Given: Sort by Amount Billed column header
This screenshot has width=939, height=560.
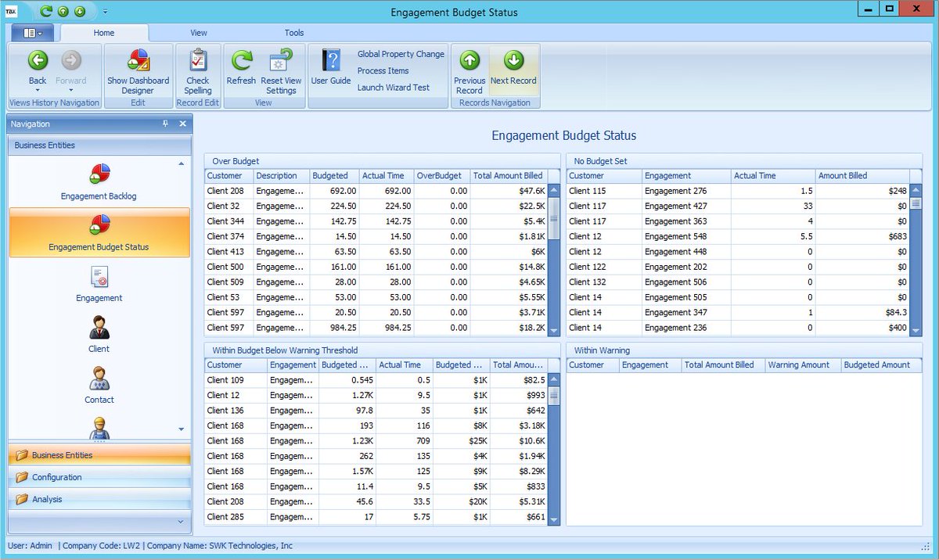Looking at the screenshot, I should point(862,176).
